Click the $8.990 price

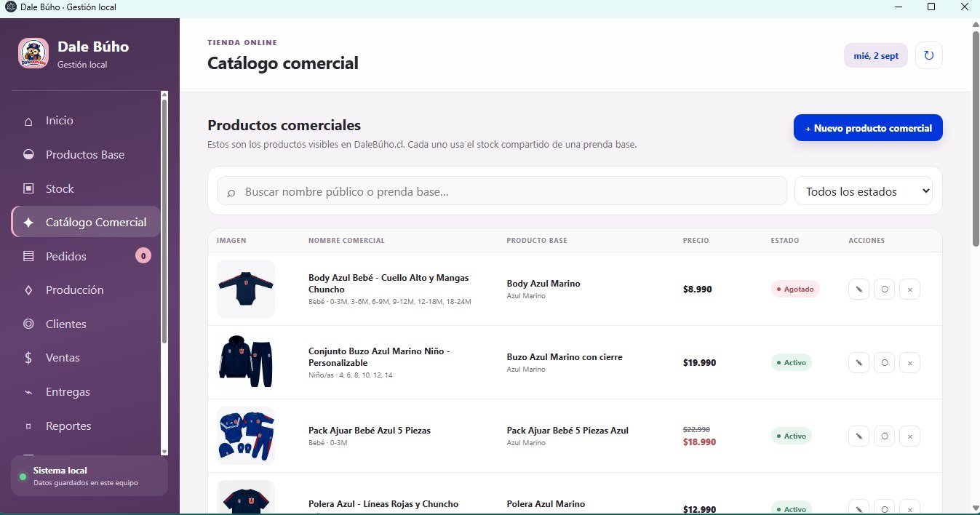click(x=697, y=289)
